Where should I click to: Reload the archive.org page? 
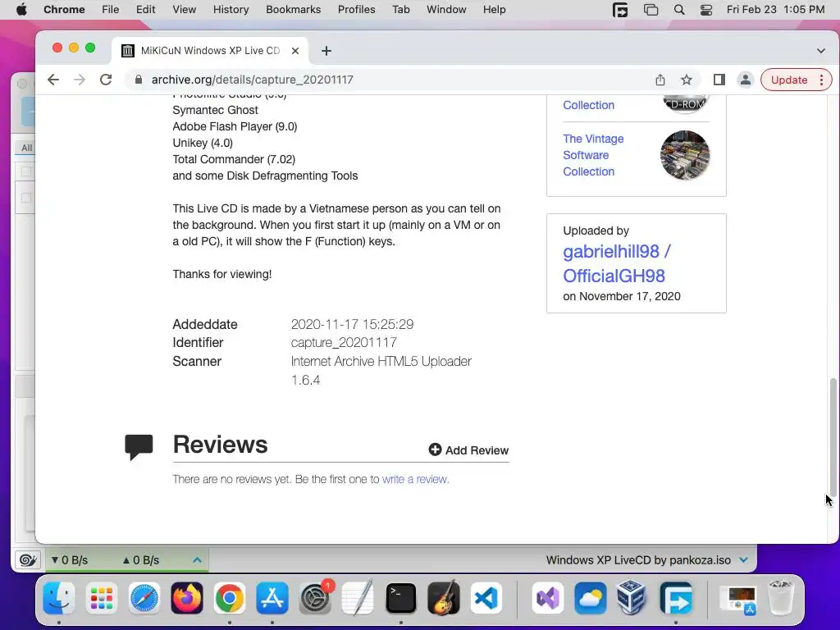(106, 80)
